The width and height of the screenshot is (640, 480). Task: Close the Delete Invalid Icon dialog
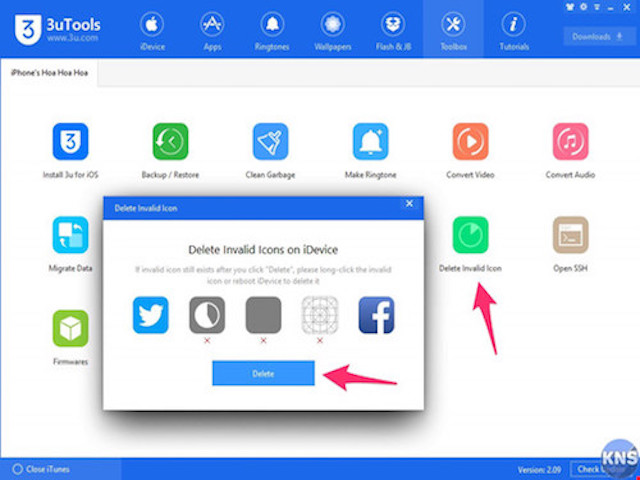click(408, 204)
